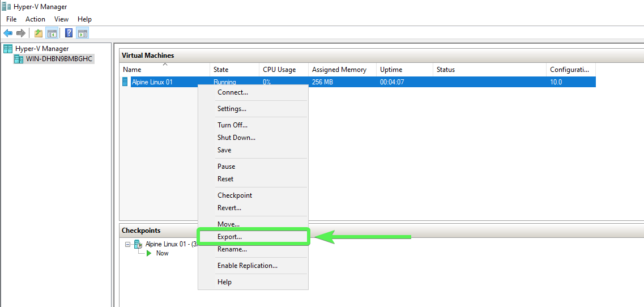Toggle the Show/Hide Console Tree icon
This screenshot has width=644, height=307.
point(52,33)
